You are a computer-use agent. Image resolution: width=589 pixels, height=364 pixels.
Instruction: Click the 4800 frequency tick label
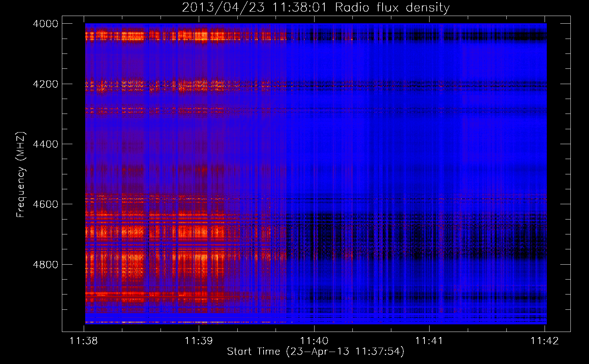46,265
